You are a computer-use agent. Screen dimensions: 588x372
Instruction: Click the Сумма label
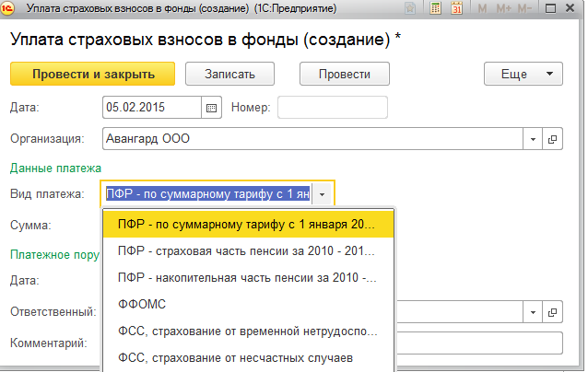click(x=30, y=226)
